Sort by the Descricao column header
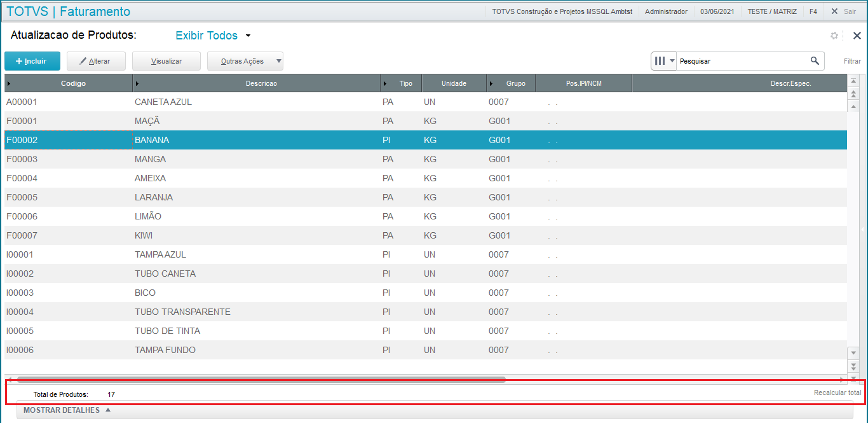The image size is (868, 423). 257,83
